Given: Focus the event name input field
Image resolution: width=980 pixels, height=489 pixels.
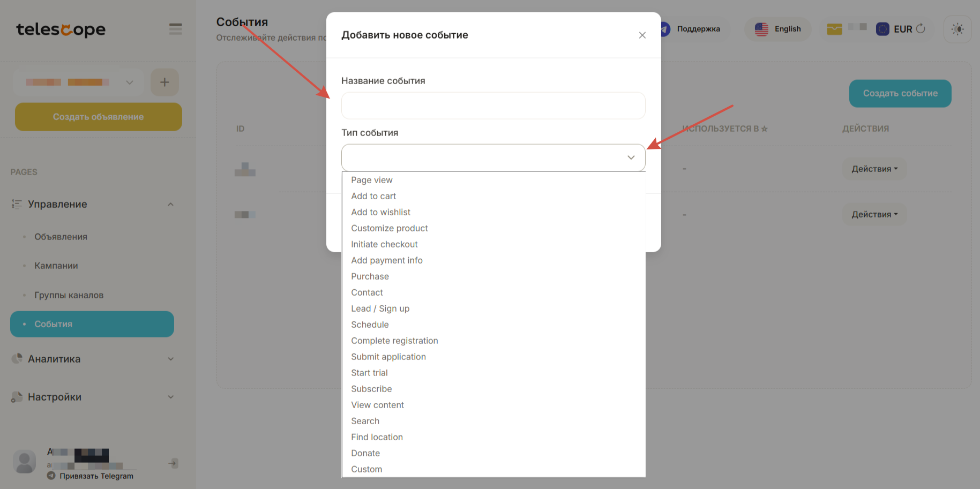Looking at the screenshot, I should [493, 106].
